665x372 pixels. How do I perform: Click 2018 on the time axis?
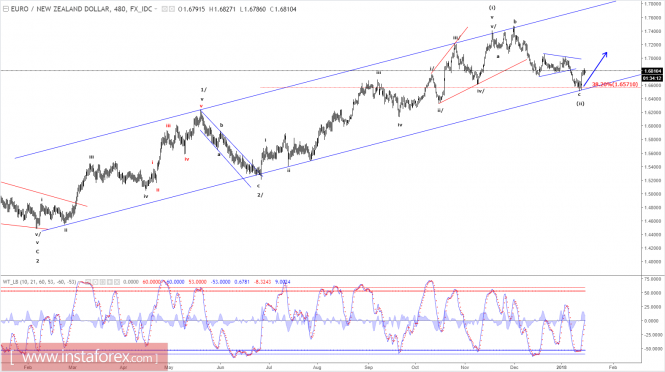pyautogui.click(x=562, y=367)
